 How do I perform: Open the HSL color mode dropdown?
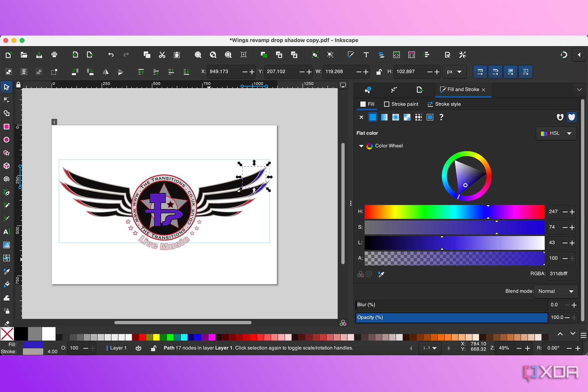coord(556,133)
